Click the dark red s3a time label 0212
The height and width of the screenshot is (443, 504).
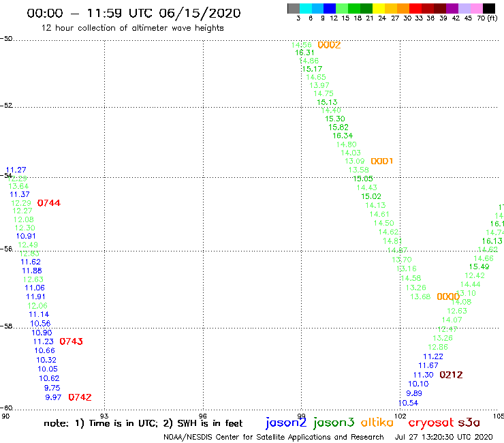click(x=452, y=375)
